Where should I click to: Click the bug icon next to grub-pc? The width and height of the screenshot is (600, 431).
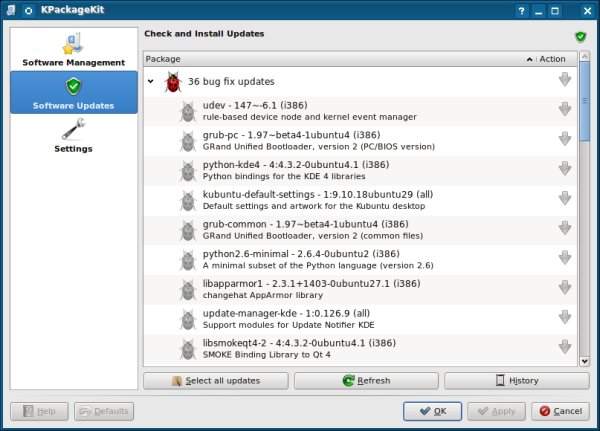(x=187, y=140)
